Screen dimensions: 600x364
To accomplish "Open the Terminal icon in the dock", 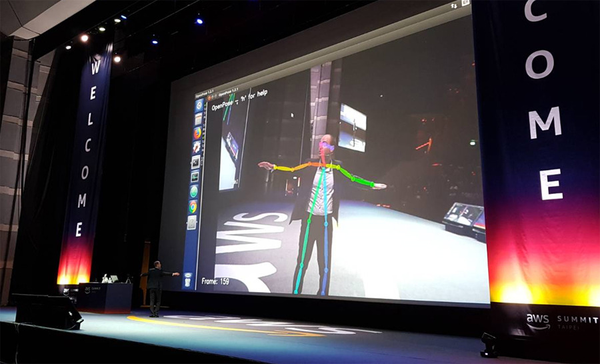I will coord(196,162).
